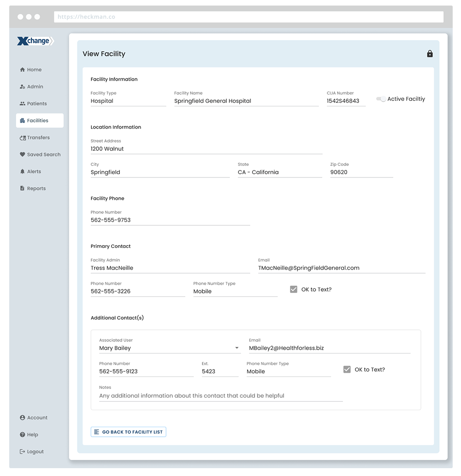Image resolution: width=461 pixels, height=476 pixels.
Task: Uncheck primary contact OK to Text checkbox
Action: pyautogui.click(x=294, y=289)
